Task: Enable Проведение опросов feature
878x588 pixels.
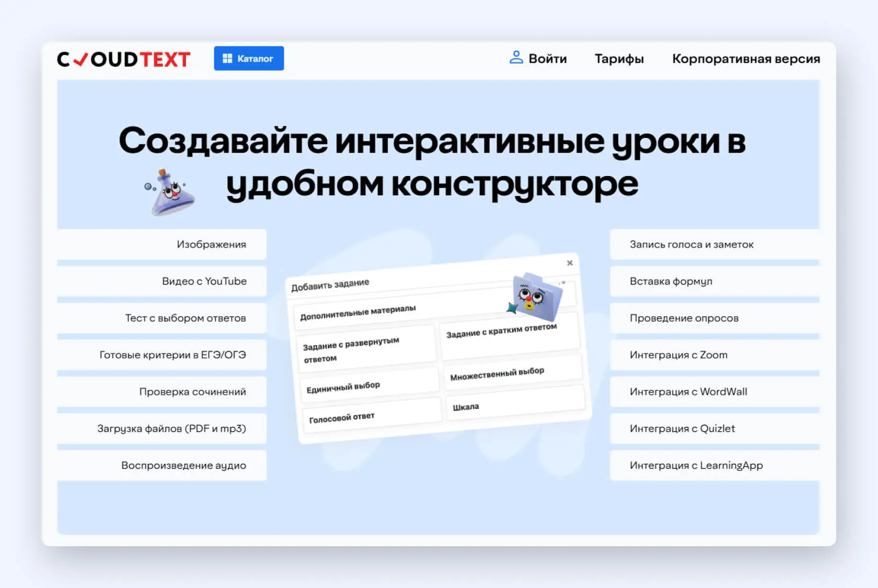Action: (715, 318)
